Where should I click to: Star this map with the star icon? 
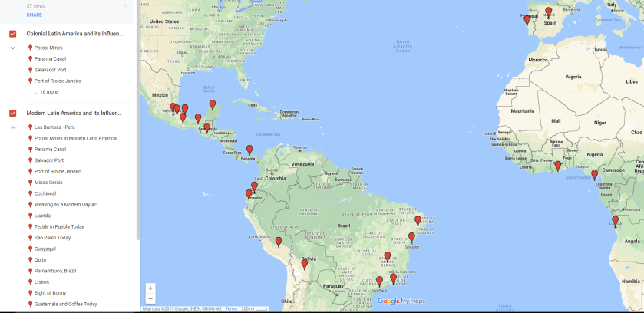[125, 6]
